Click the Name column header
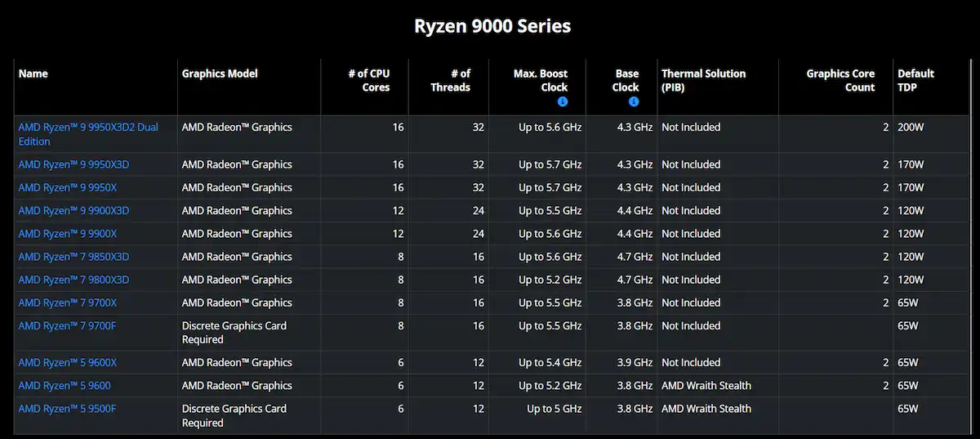The height and width of the screenshot is (439, 980). click(x=33, y=74)
